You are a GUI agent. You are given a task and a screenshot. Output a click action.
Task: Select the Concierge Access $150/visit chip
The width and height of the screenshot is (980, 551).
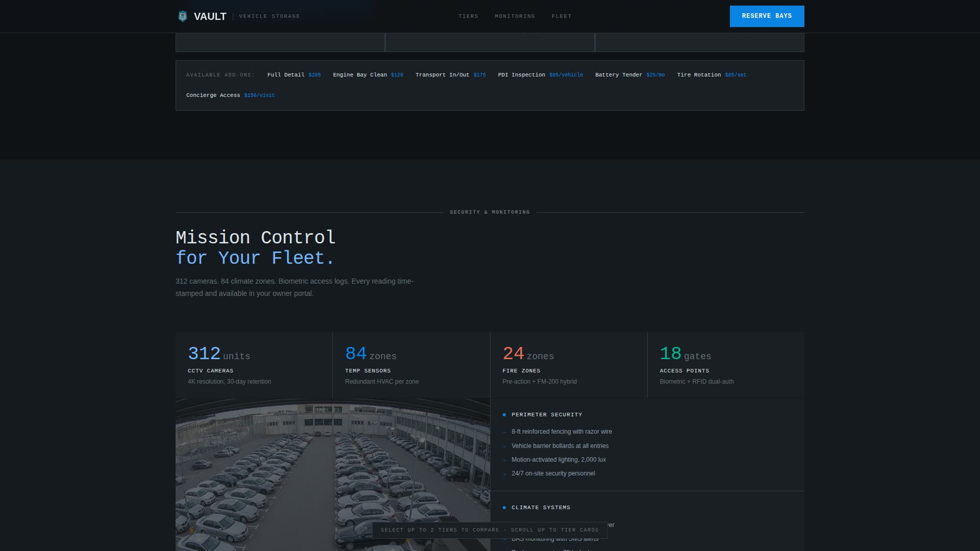coord(230,95)
